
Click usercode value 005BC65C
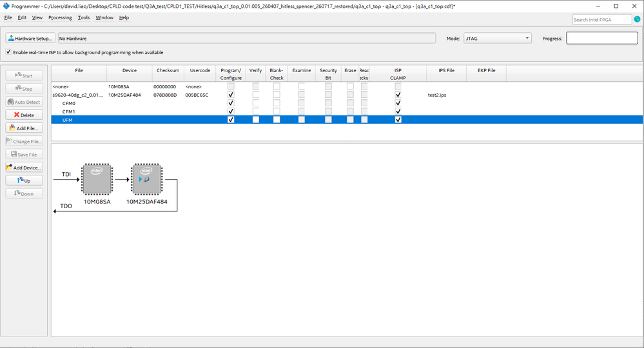pos(197,95)
